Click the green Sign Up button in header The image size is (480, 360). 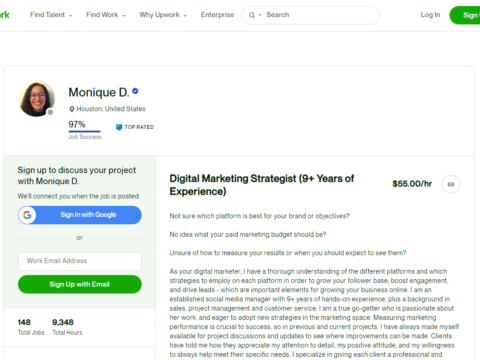pyautogui.click(x=465, y=15)
